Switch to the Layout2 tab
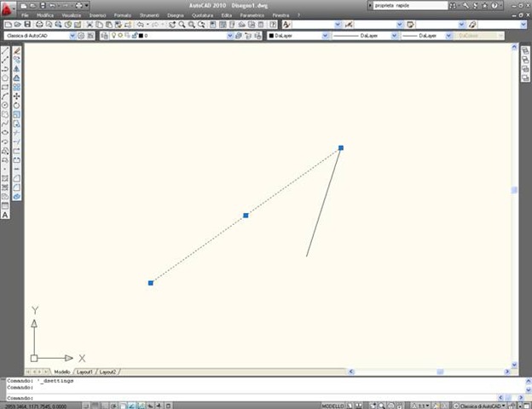The height and width of the screenshot is (409, 532). 107,372
